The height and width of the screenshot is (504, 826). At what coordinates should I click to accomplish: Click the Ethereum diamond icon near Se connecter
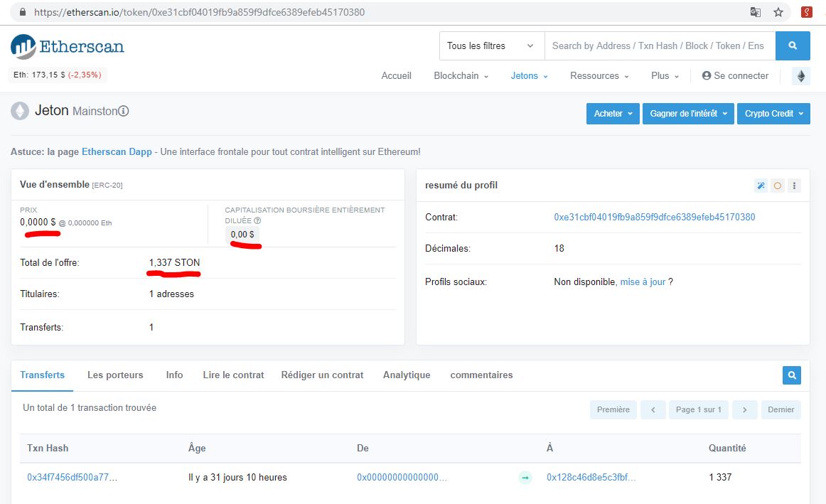point(800,75)
